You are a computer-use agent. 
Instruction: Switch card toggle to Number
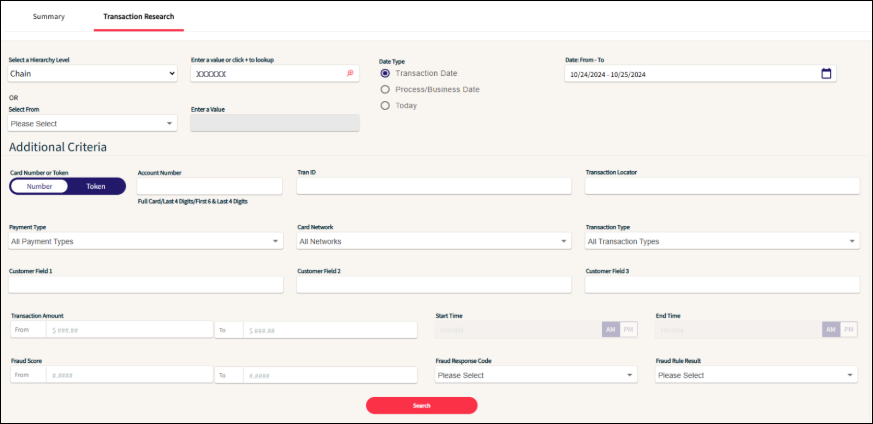click(40, 186)
